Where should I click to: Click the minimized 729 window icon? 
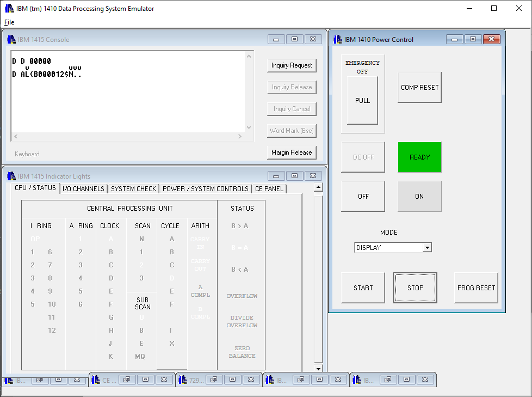[x=183, y=380]
